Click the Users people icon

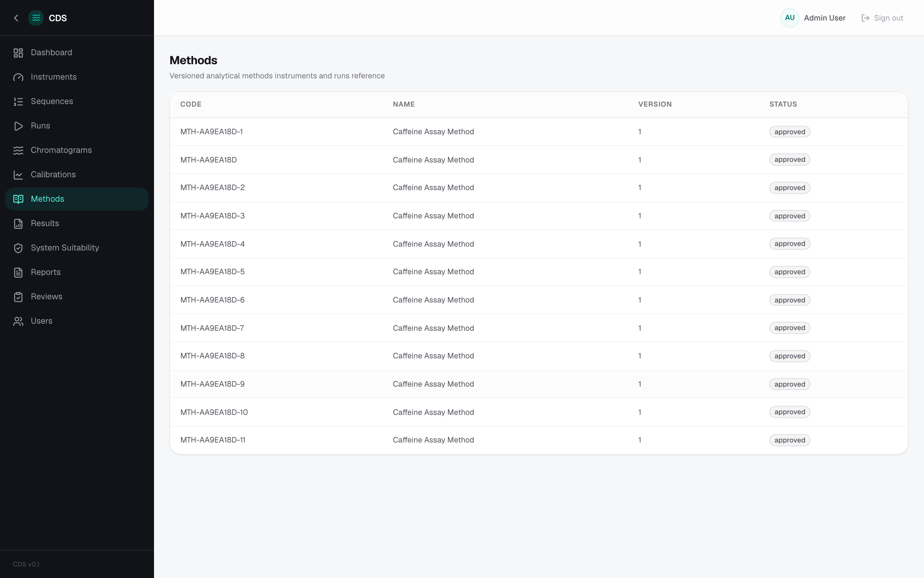[x=18, y=321]
